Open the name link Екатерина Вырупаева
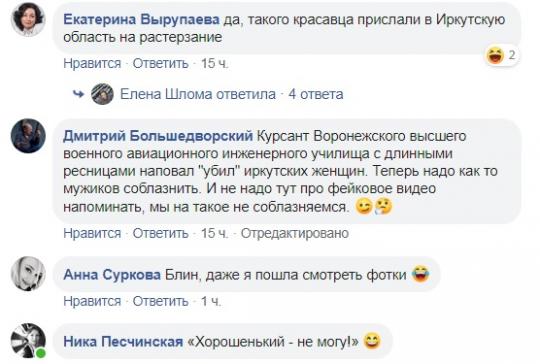The image size is (540, 364). pos(141,20)
